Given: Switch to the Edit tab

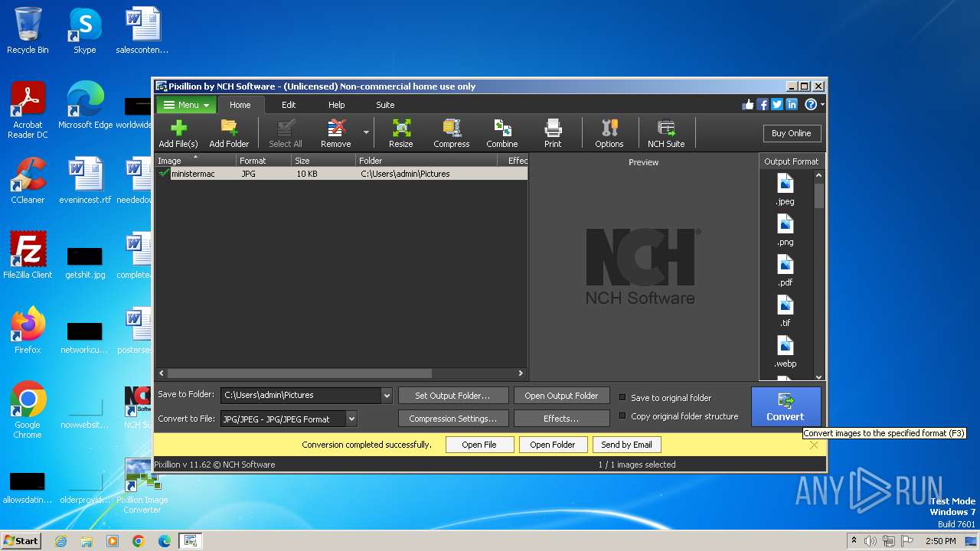Looking at the screenshot, I should pyautogui.click(x=289, y=105).
